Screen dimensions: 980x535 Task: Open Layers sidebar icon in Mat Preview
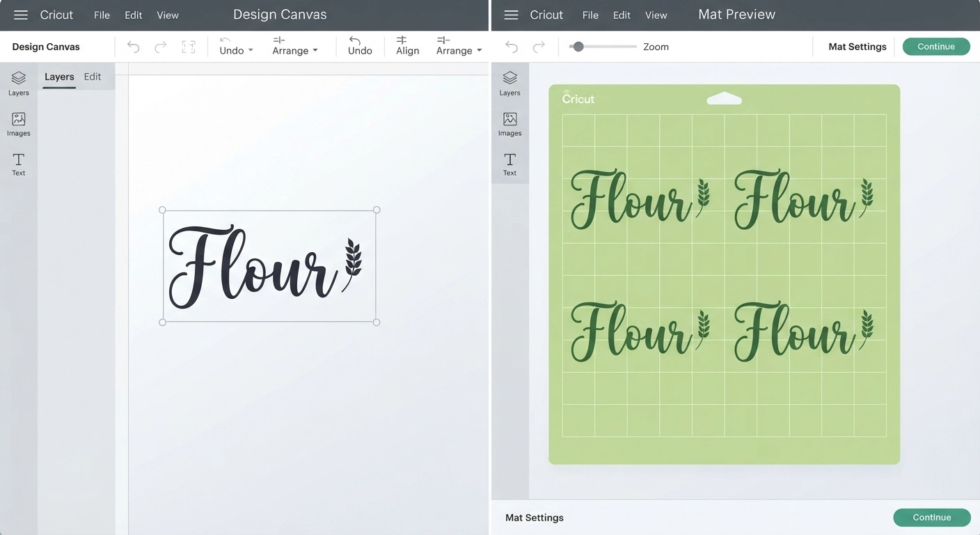pyautogui.click(x=509, y=84)
